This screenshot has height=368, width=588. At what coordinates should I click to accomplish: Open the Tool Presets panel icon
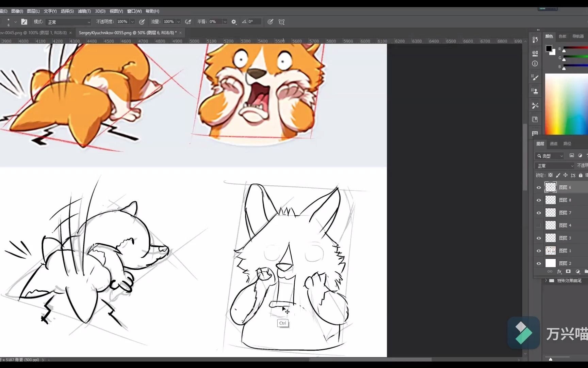tap(535, 105)
